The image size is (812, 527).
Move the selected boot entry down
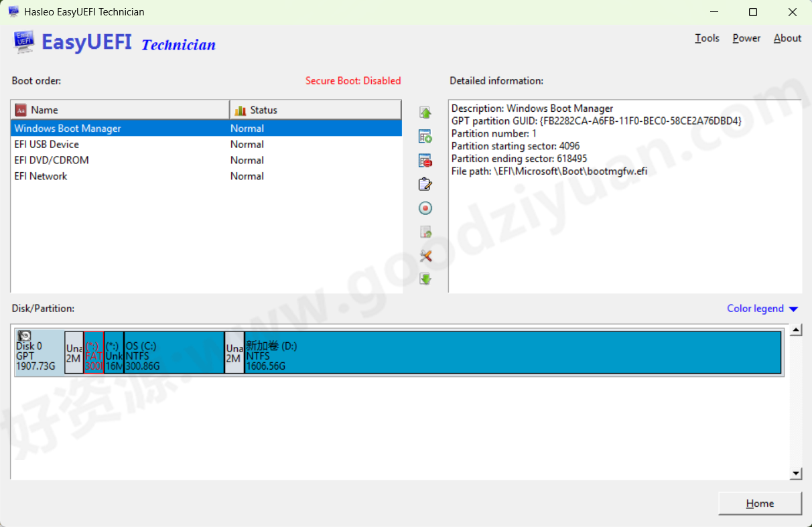(425, 279)
